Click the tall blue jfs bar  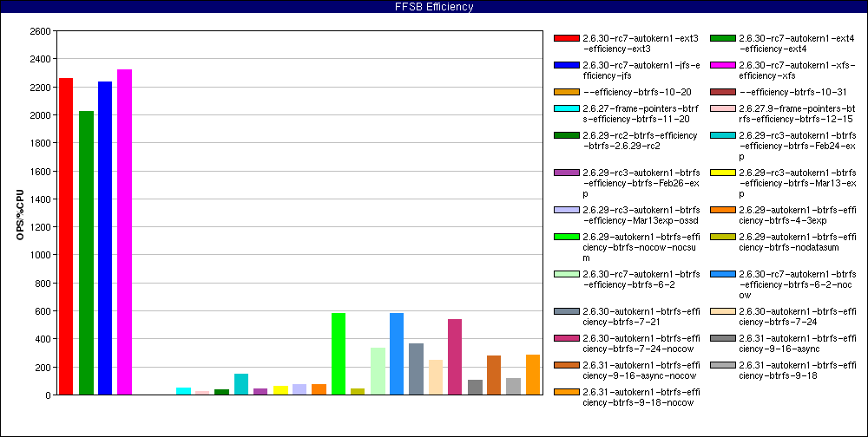105,238
